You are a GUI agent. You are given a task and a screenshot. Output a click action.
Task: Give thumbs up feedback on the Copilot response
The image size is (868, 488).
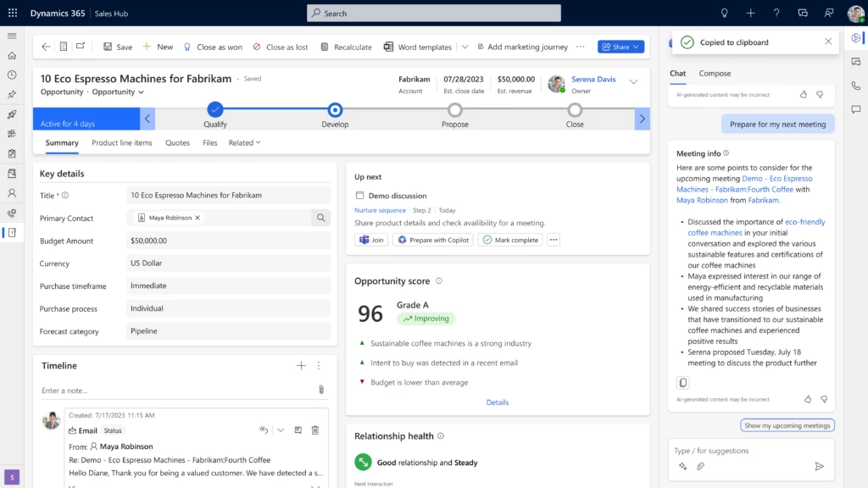point(807,398)
